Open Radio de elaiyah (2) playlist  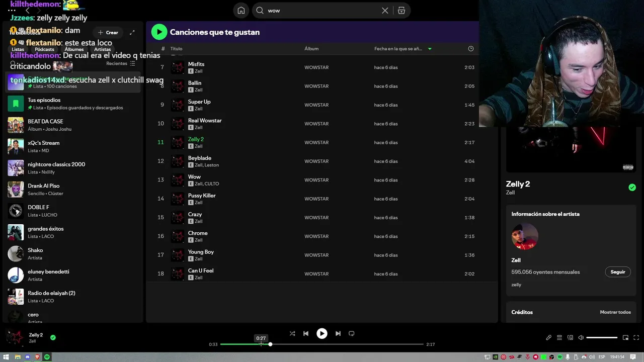(73, 297)
